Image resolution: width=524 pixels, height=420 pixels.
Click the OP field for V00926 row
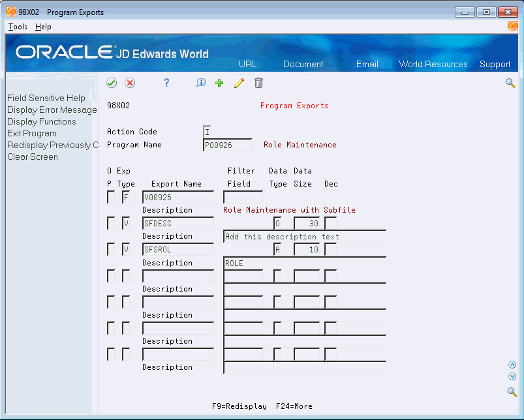pyautogui.click(x=111, y=197)
